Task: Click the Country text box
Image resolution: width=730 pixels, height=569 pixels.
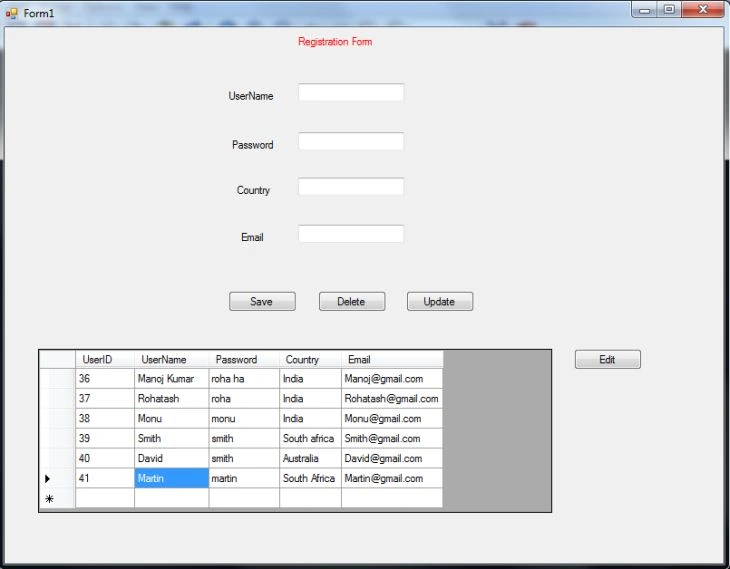Action: pos(351,186)
